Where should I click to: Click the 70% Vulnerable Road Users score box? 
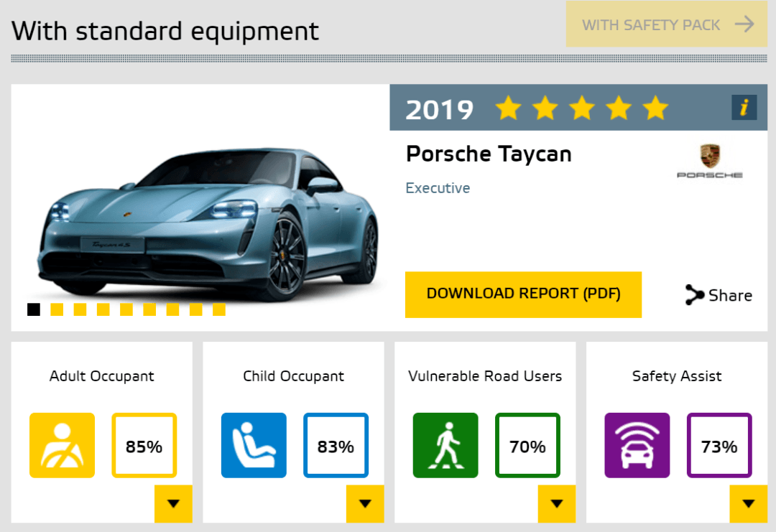pyautogui.click(x=527, y=445)
